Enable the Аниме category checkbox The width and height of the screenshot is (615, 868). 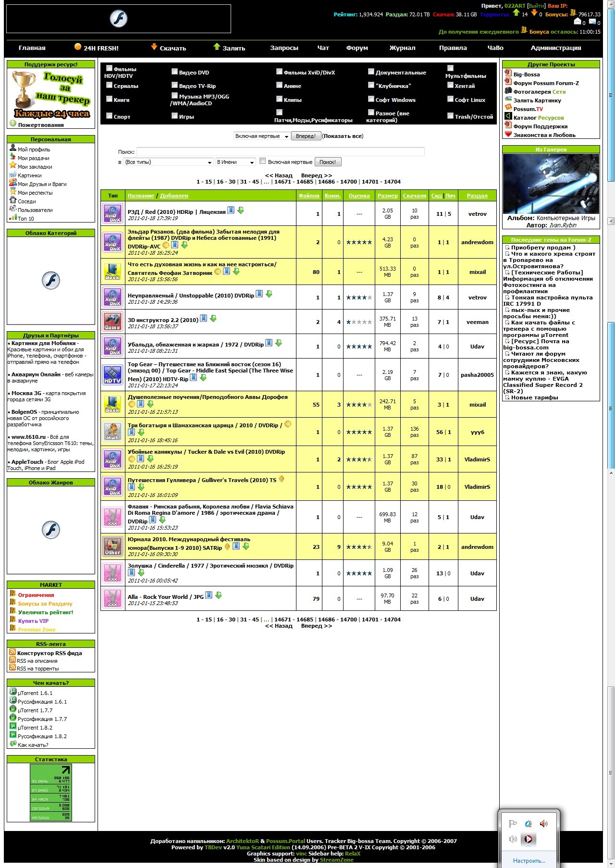pyautogui.click(x=280, y=85)
